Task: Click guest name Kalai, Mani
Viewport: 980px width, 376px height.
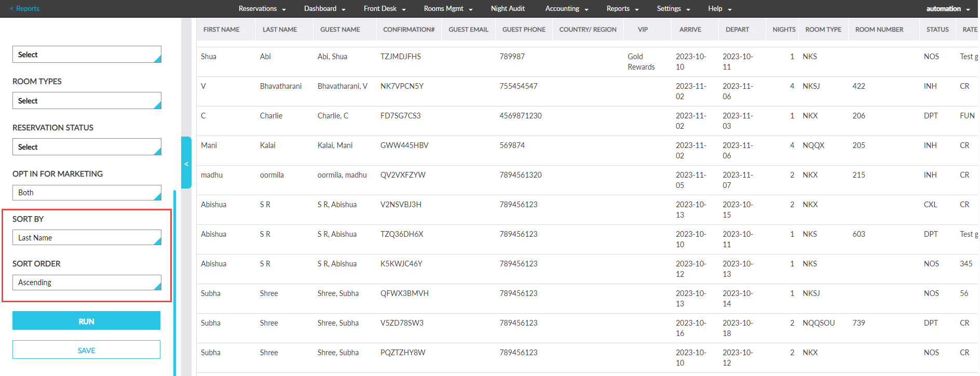Action: (x=335, y=145)
